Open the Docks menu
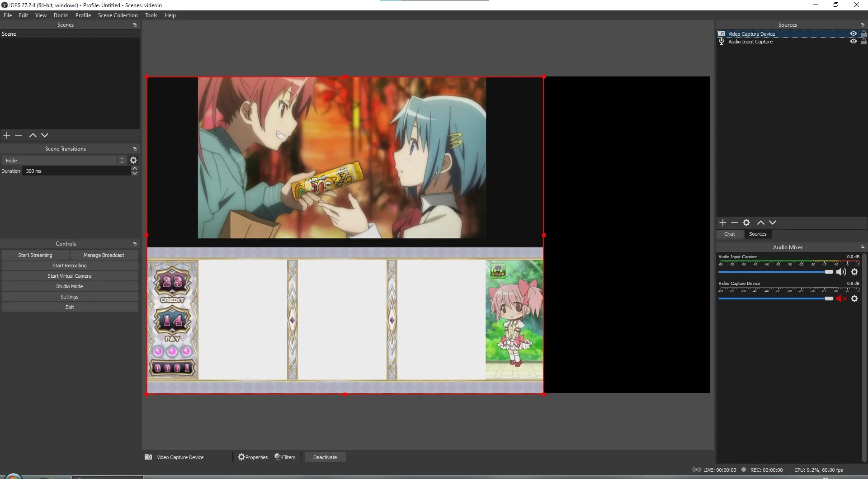Viewport: 868px width, 479px height. (x=61, y=15)
